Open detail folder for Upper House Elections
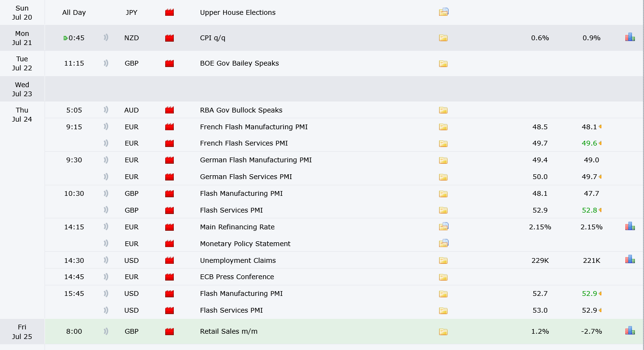Image resolution: width=644 pixels, height=350 pixels. (x=443, y=12)
